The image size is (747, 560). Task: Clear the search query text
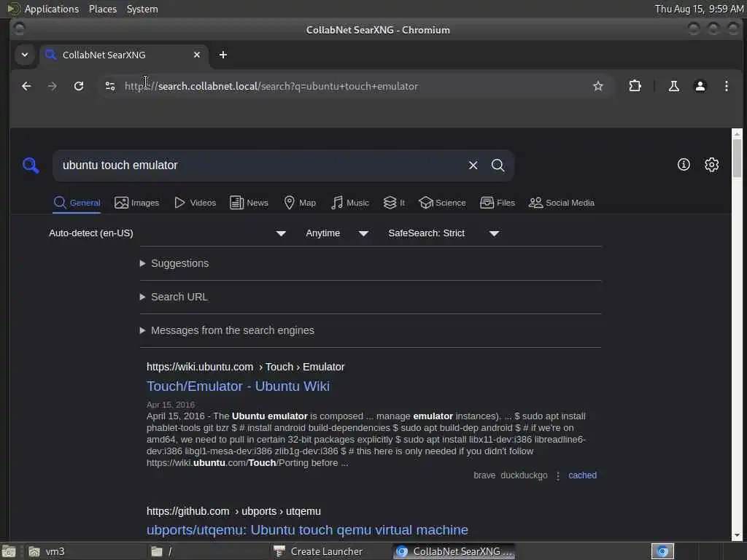473,166
